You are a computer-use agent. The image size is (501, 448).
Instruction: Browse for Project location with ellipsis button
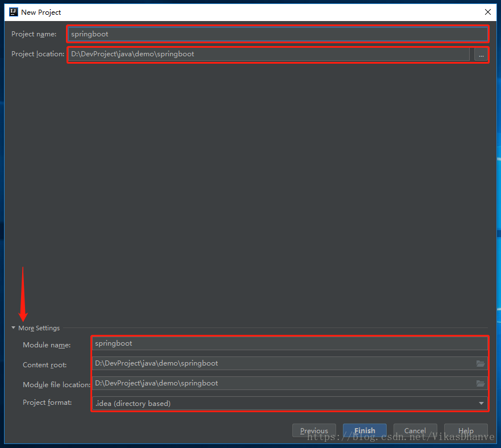point(481,55)
